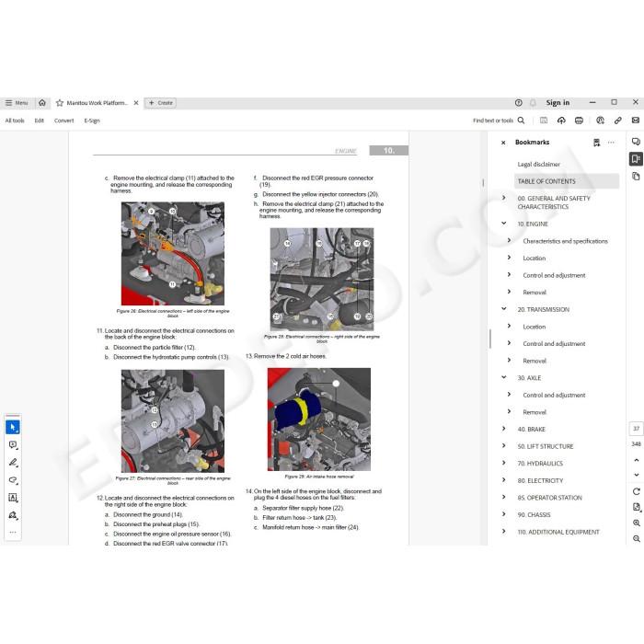644x644 pixels.
Task: Star the Manitou Work Platform document
Action: [60, 103]
